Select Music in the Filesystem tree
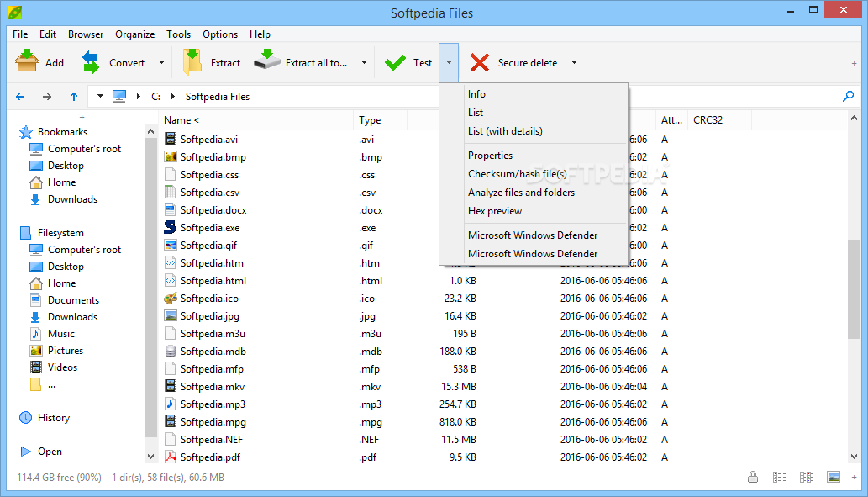The image size is (868, 497). point(60,334)
